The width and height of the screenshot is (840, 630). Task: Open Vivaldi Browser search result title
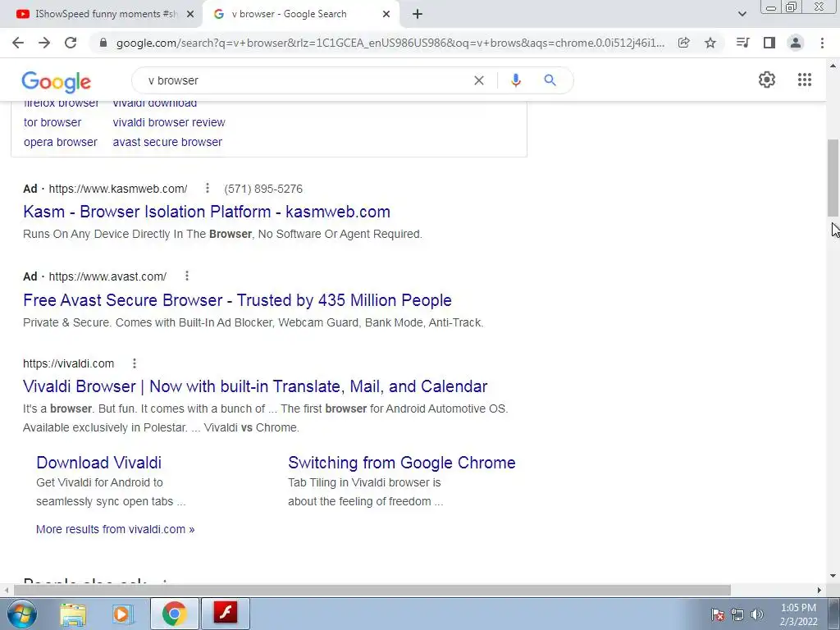(x=255, y=386)
